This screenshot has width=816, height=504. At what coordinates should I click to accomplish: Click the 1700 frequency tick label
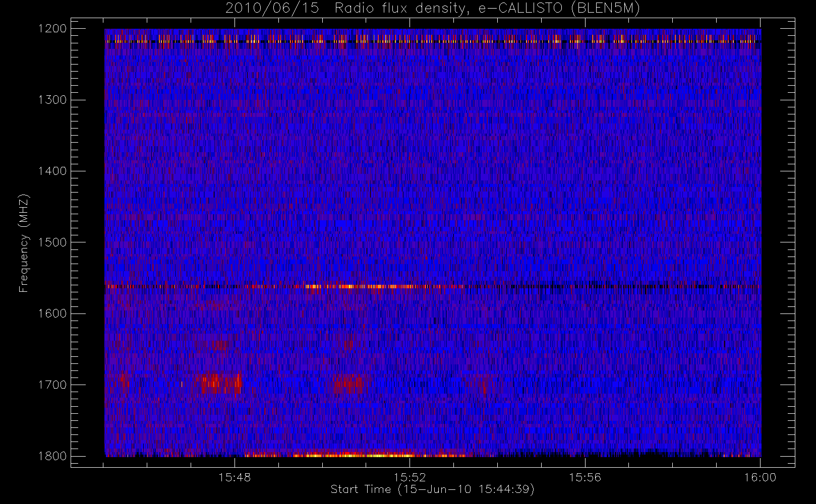[x=52, y=385]
